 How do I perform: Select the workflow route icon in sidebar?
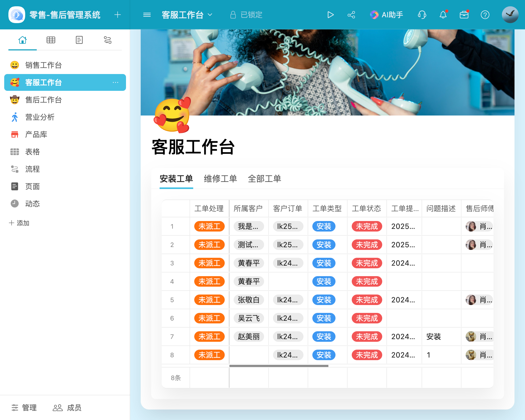click(x=107, y=40)
